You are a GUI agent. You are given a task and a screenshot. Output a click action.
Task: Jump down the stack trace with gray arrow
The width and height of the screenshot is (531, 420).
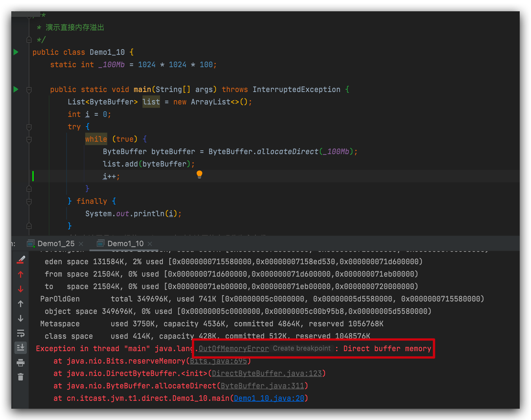tap(21, 318)
